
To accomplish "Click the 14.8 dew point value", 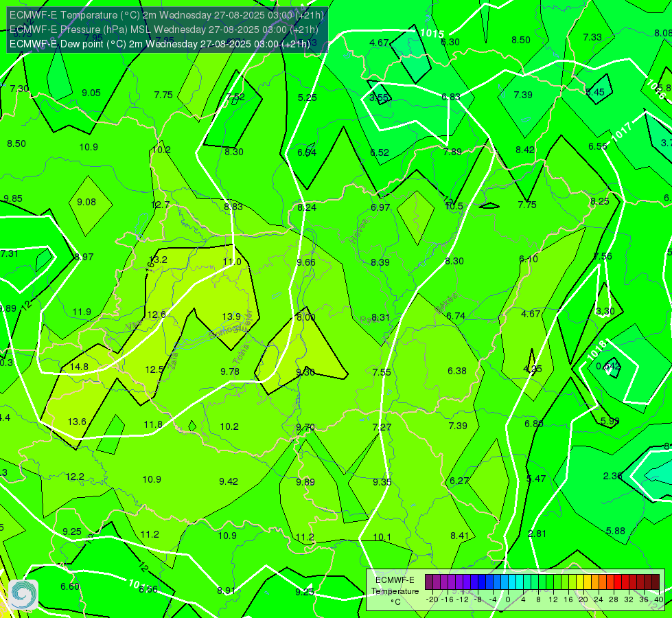I will (x=80, y=367).
